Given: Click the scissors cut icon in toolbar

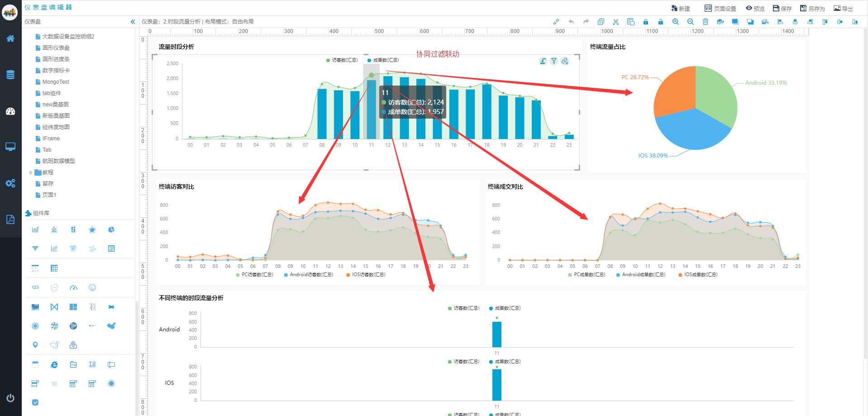Looking at the screenshot, I should (615, 22).
